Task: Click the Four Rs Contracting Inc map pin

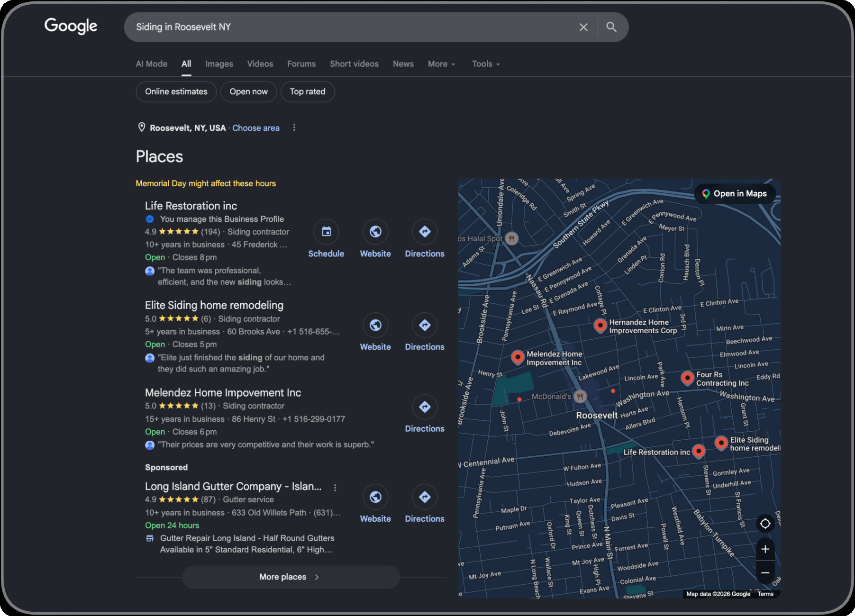Action: tap(687, 378)
